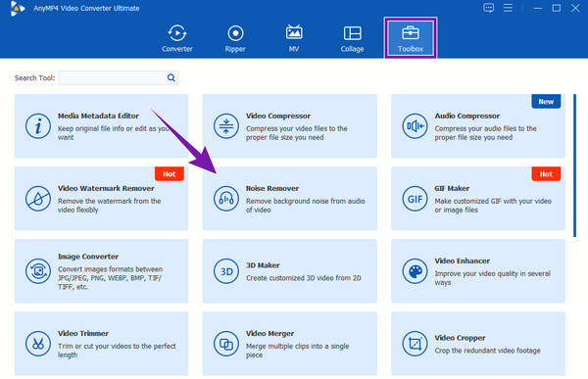
Task: Click the search magnifier icon
Action: (x=171, y=77)
